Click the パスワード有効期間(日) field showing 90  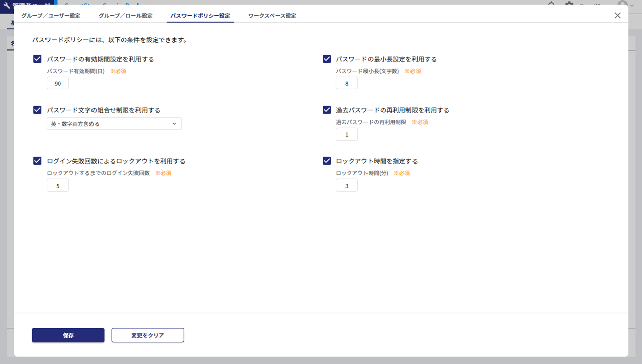click(58, 83)
